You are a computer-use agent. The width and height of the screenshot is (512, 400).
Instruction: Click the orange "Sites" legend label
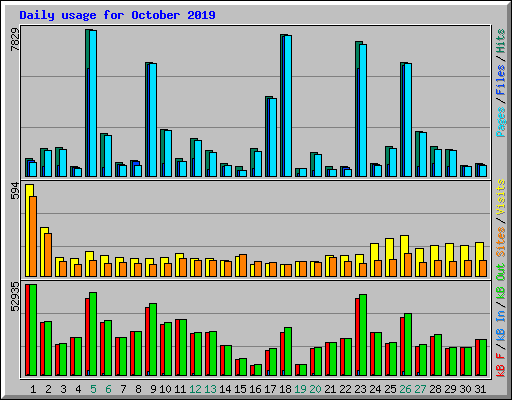coord(501,242)
